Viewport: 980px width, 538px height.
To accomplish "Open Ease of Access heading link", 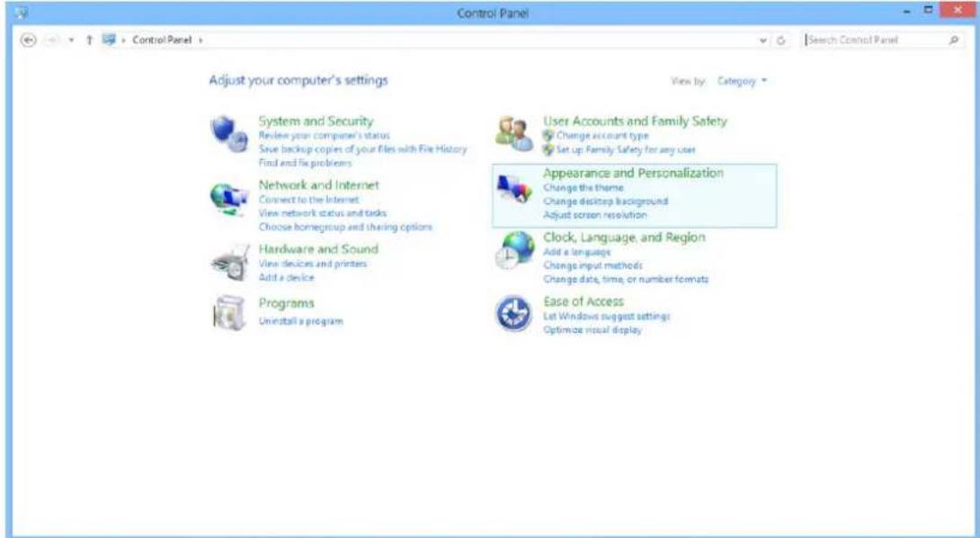I will [x=584, y=300].
